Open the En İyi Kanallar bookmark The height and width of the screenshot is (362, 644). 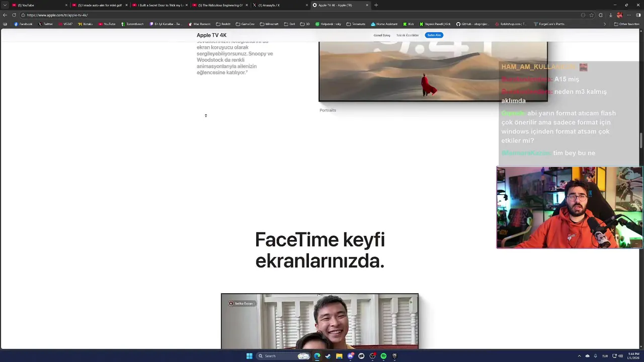click(166, 24)
